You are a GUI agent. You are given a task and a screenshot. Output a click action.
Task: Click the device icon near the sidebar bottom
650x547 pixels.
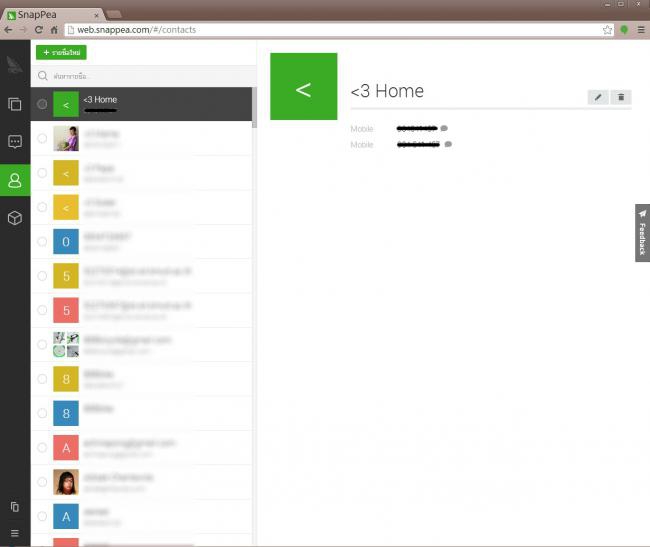click(x=15, y=507)
